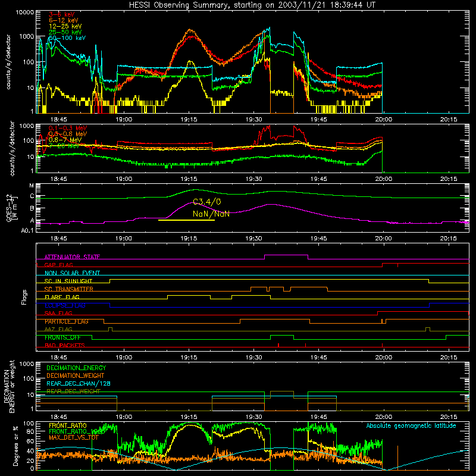The width and height of the screenshot is (476, 476).
Task: Click '20:00' tick below the MeV panel
Action: 383,179
